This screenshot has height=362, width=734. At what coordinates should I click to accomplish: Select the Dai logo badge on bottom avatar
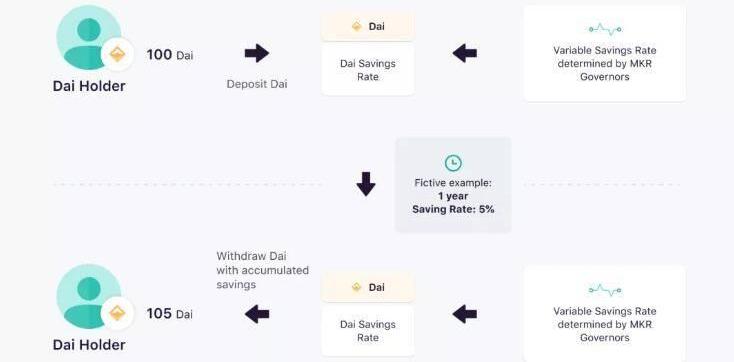point(117,313)
